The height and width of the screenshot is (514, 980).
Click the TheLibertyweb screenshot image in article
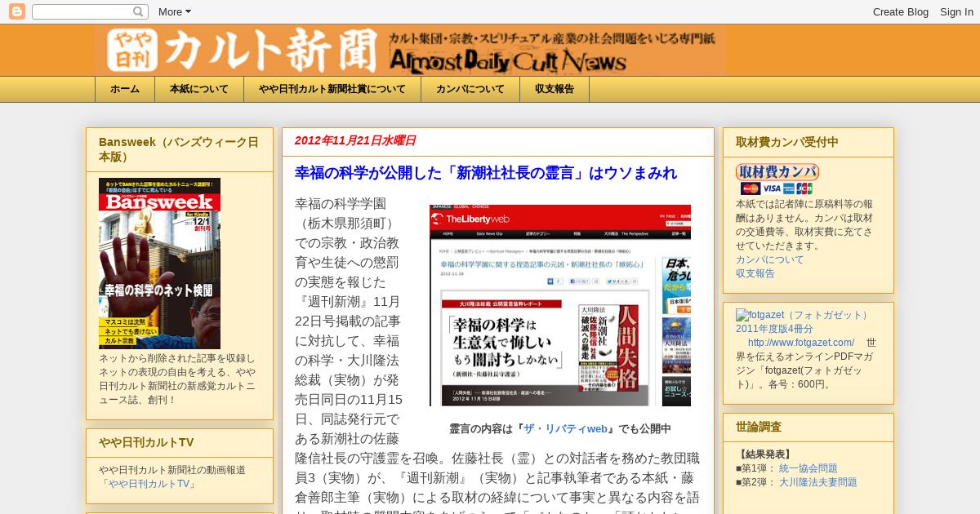[560, 305]
